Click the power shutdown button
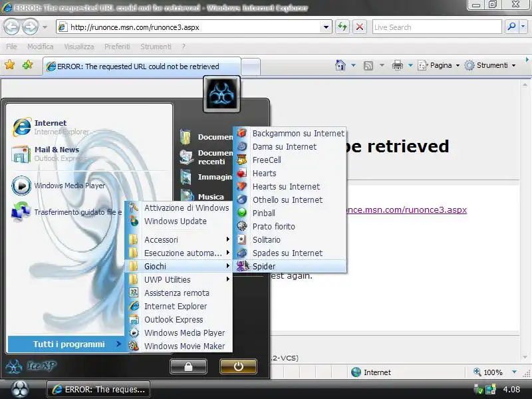The image size is (532, 399). (238, 366)
